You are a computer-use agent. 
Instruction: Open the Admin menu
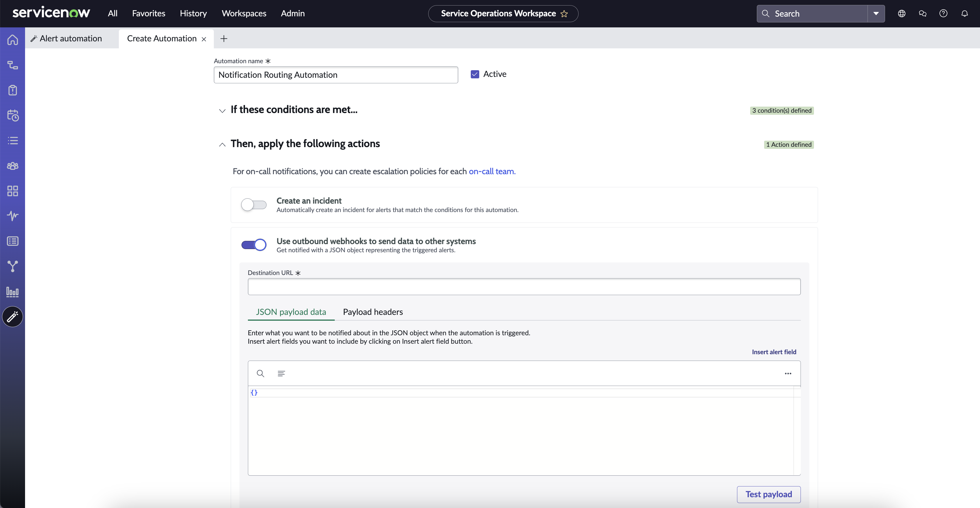(292, 13)
